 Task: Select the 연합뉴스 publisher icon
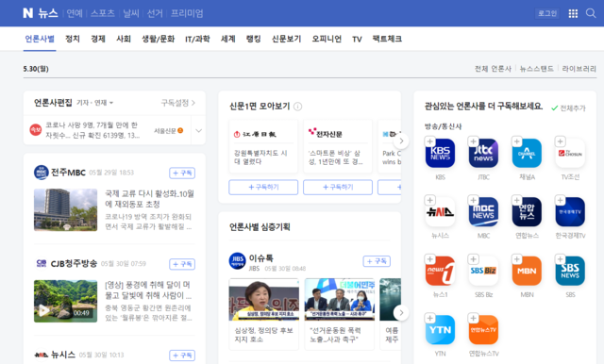point(527,212)
